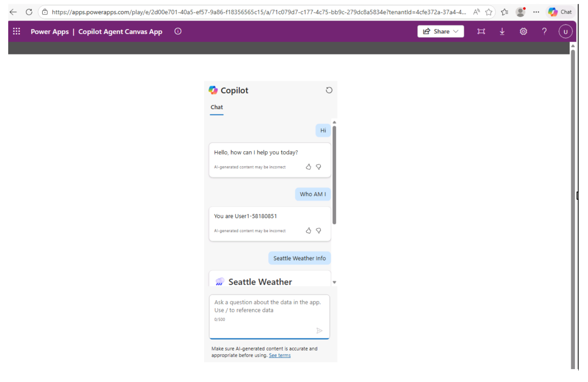Open Edge Copilot Chat button
This screenshot has width=588, height=382.
point(560,12)
